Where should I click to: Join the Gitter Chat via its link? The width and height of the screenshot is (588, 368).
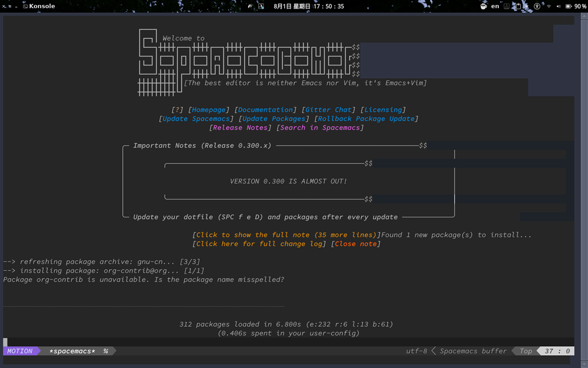pos(328,109)
